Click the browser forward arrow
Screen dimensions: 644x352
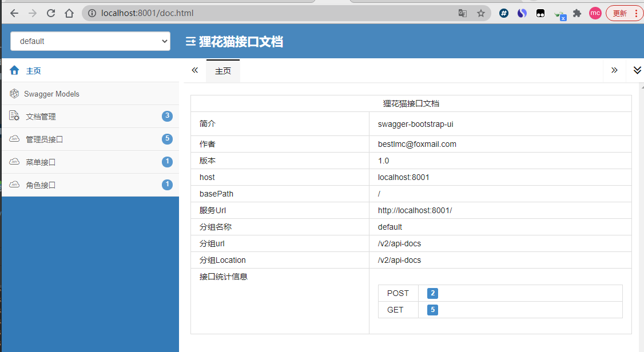point(33,13)
